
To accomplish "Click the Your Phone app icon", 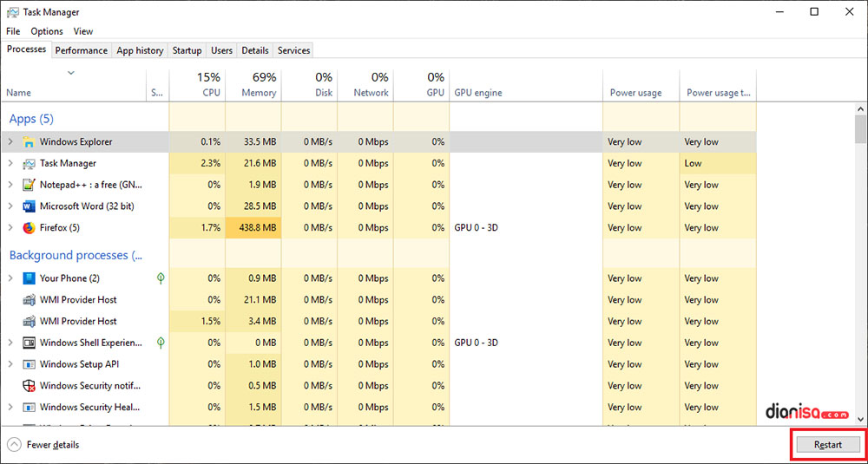I will (30, 278).
